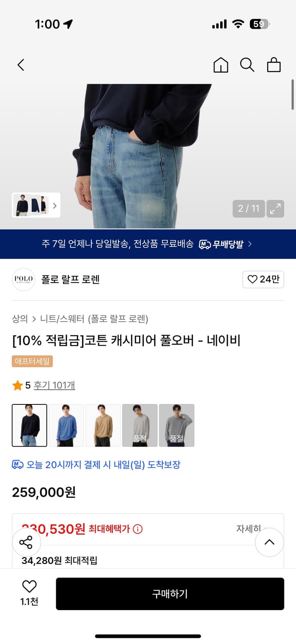Open the 후기 101개 reviews link
The width and height of the screenshot is (296, 644).
[x=54, y=386]
